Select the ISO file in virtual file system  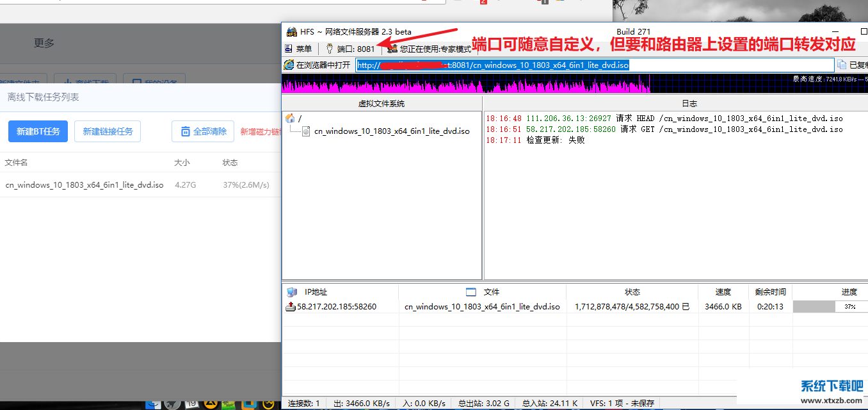(x=391, y=131)
